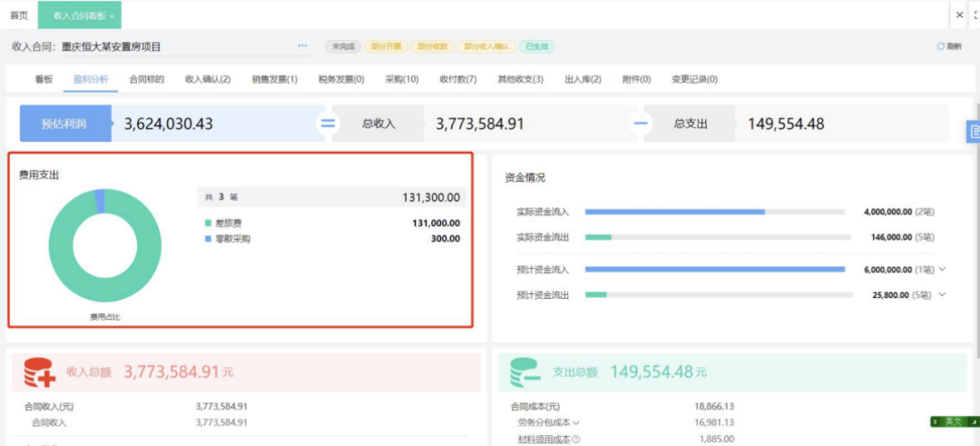
Task: Click the 预计资金流出 progress bar
Action: [718, 294]
